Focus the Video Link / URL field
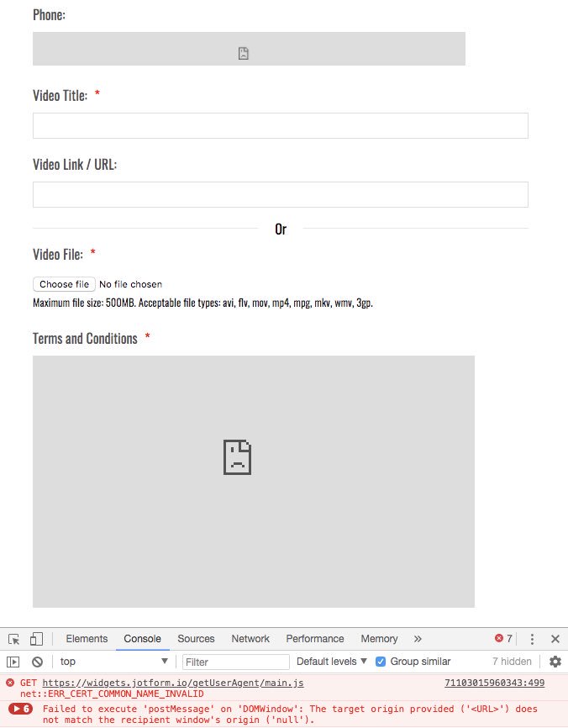 tap(281, 194)
